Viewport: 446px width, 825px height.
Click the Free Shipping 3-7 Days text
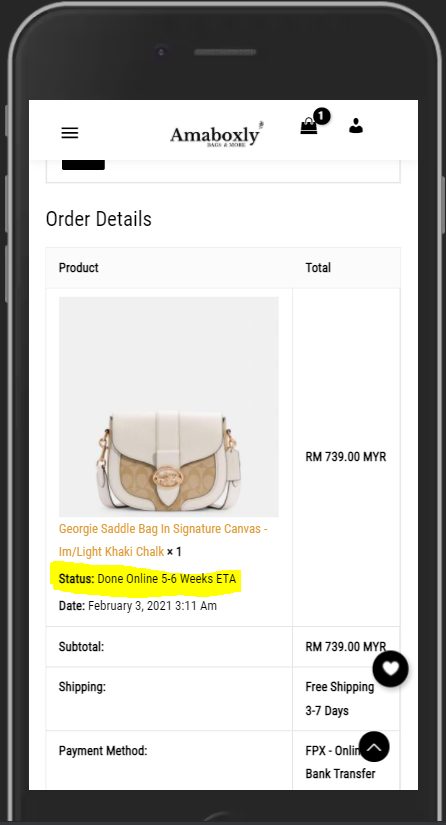coord(340,699)
